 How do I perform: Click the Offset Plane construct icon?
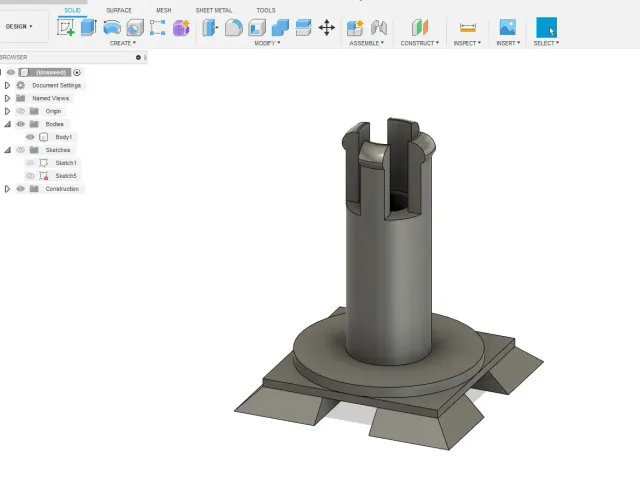[x=420, y=28]
